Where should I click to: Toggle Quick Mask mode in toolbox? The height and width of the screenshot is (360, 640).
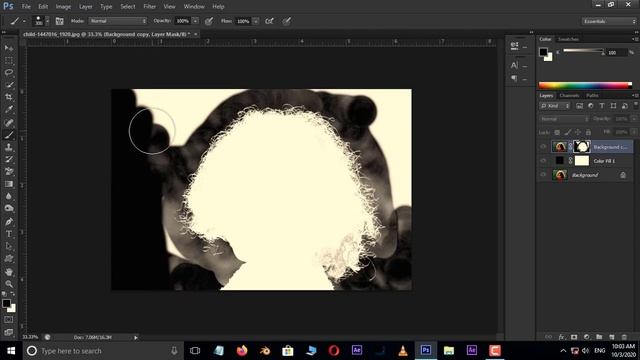(x=9, y=320)
